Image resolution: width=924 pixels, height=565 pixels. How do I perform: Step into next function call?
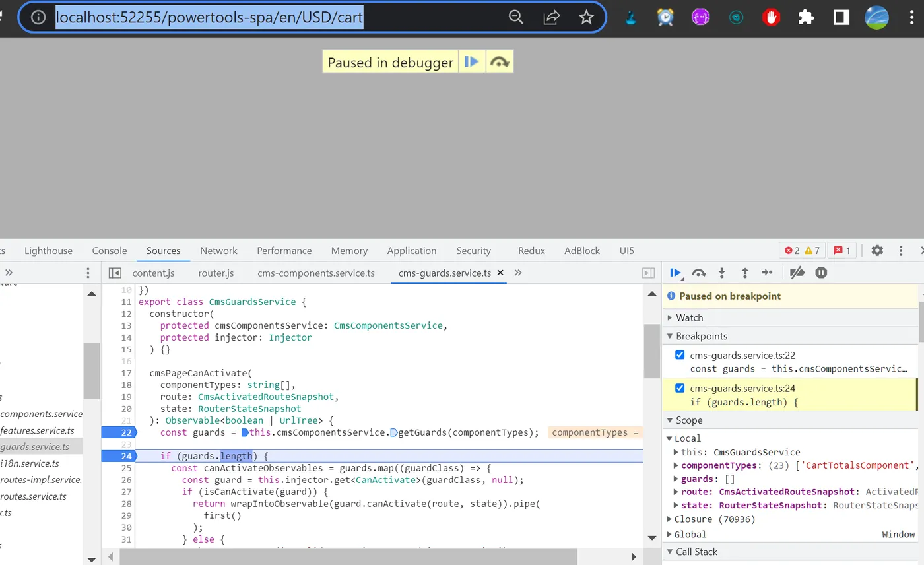tap(722, 273)
